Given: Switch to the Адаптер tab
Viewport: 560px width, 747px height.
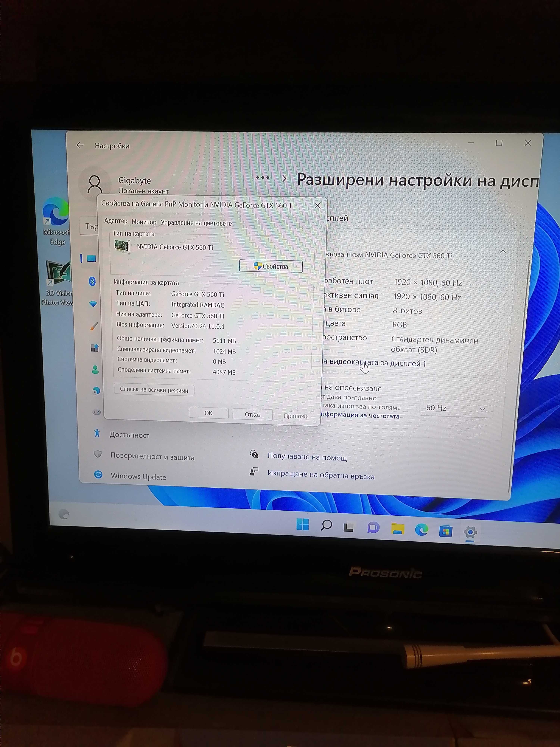Looking at the screenshot, I should (116, 221).
